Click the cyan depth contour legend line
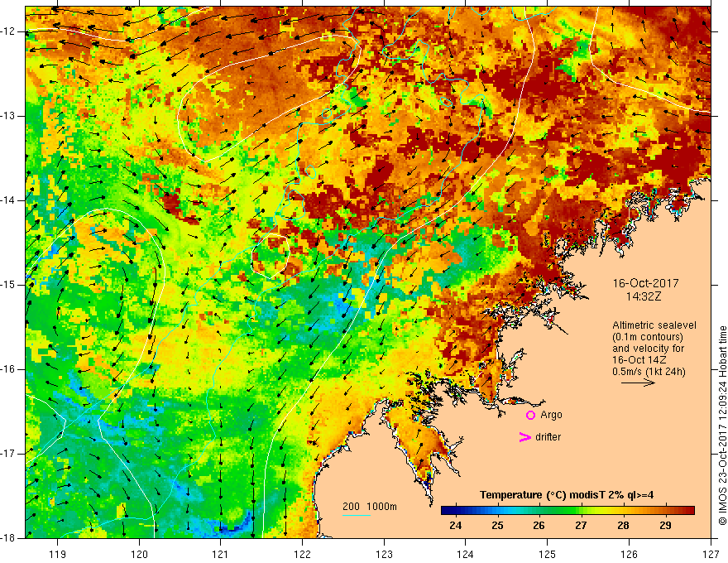The image size is (728, 563). pyautogui.click(x=356, y=515)
